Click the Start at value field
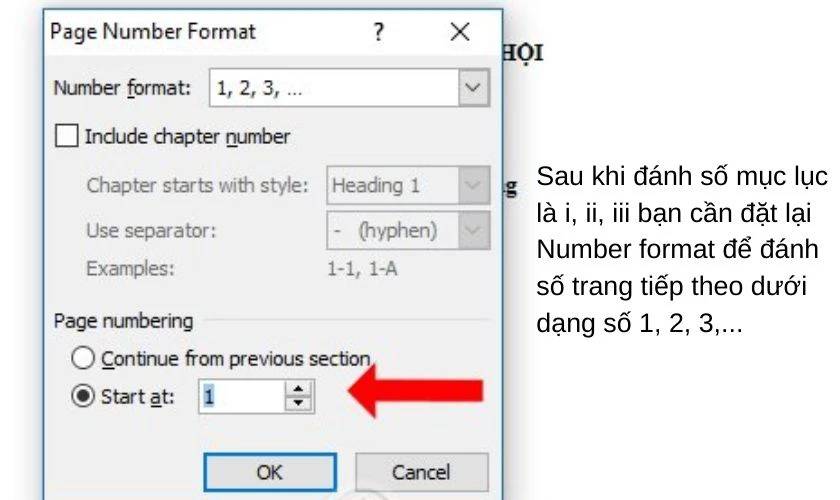The image size is (840, 500). 241,397
